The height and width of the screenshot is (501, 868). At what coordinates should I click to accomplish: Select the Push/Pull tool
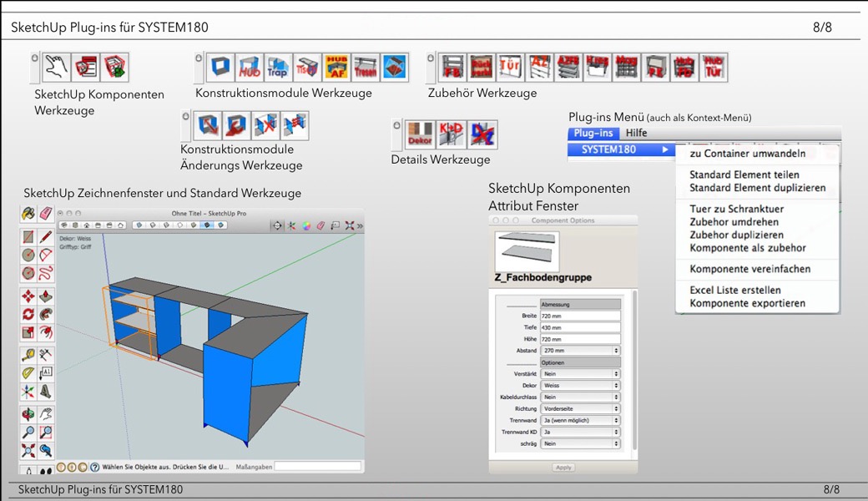pos(46,296)
